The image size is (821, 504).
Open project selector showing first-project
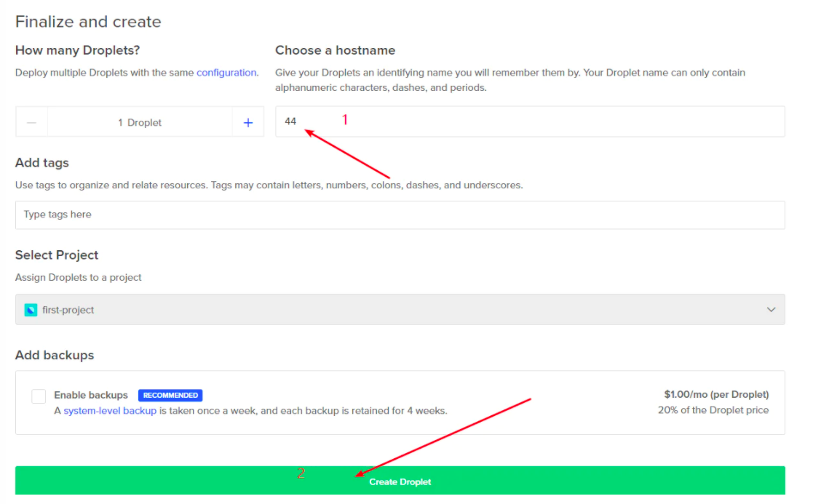[x=400, y=310]
